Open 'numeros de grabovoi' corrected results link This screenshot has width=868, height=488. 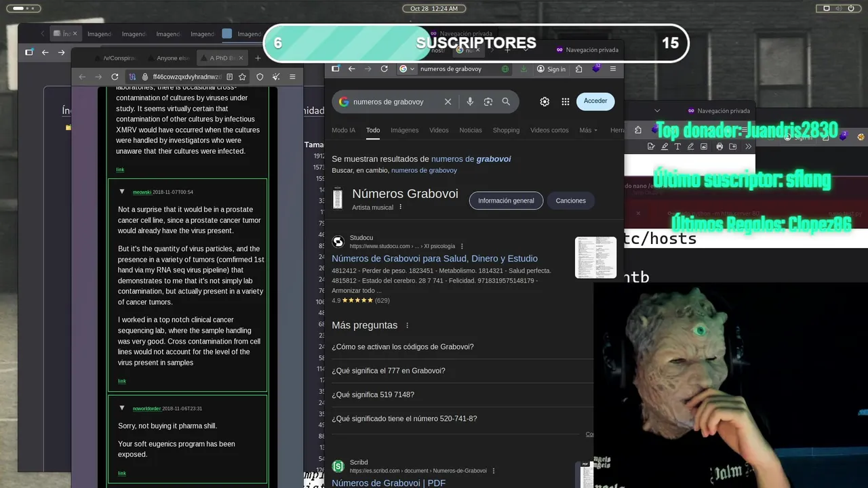pyautogui.click(x=471, y=159)
